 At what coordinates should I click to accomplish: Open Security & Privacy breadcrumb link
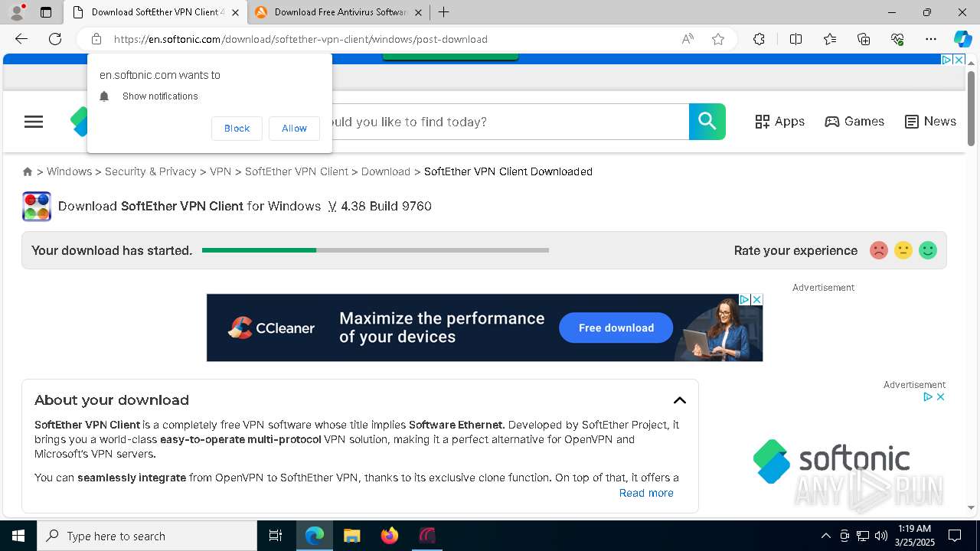tap(151, 171)
